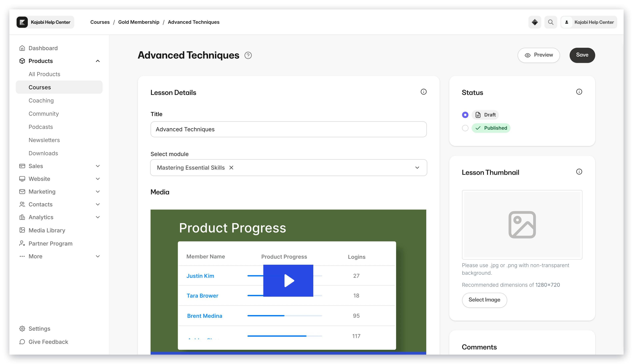Screen dimensions: 633x364
Task: Remove Mastering Essential Skills module selection
Action: [x=231, y=167]
